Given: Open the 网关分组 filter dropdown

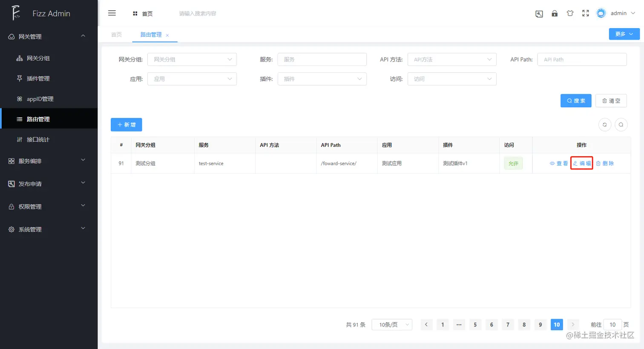Looking at the screenshot, I should pyautogui.click(x=192, y=60).
